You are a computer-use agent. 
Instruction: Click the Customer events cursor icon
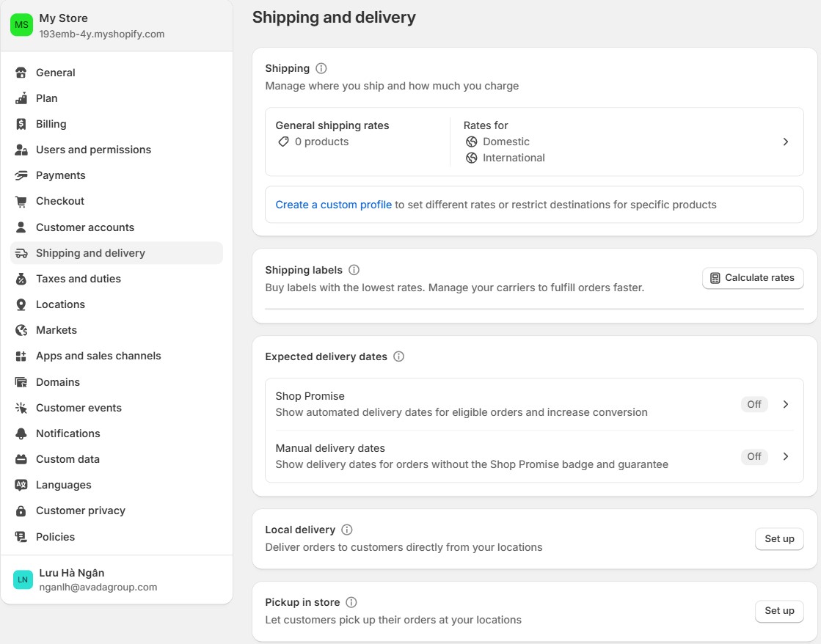click(x=21, y=408)
